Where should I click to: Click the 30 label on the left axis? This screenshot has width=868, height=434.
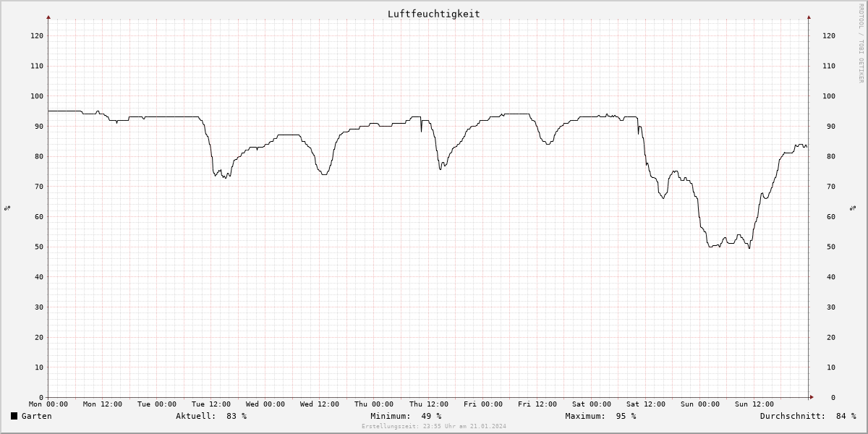point(40,307)
